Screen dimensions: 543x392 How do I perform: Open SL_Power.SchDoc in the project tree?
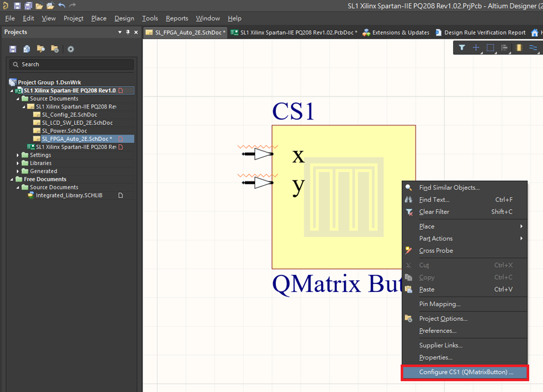click(64, 131)
